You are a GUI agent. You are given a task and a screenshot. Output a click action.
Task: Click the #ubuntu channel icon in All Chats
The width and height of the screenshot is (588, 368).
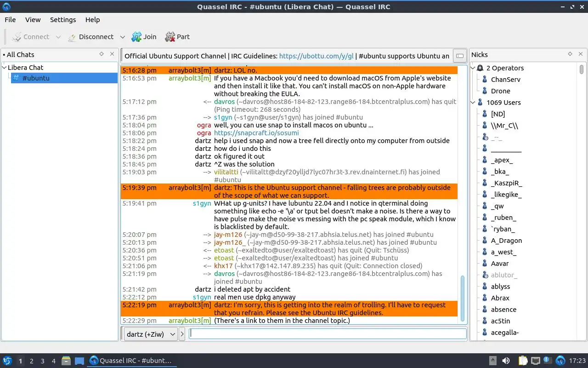coord(16,78)
